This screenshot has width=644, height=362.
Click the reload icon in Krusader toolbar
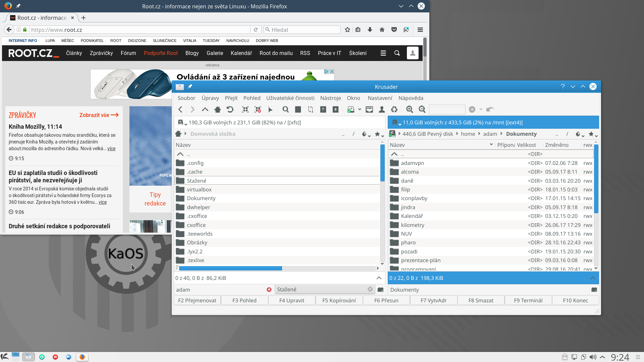230,110
